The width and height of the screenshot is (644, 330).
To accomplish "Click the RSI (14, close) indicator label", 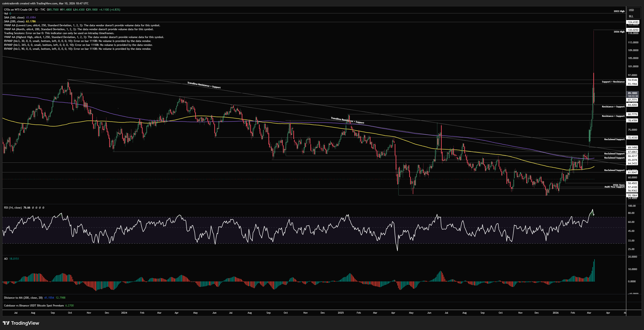I will pos(12,207).
